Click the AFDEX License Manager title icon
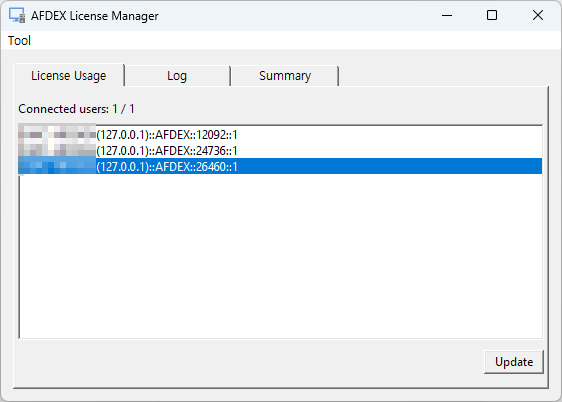 (x=17, y=15)
